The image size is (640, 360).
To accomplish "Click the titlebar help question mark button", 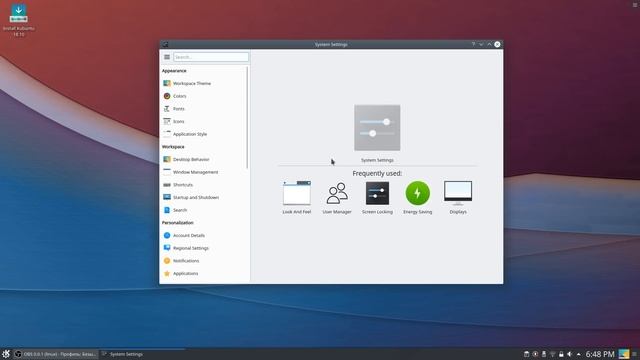I will (473, 44).
